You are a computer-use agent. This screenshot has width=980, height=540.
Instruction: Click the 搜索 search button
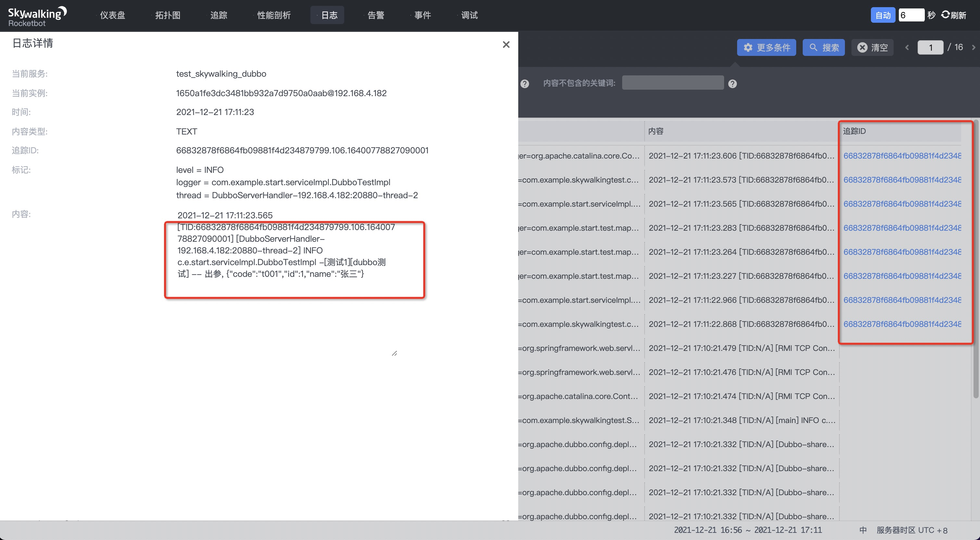(x=823, y=47)
